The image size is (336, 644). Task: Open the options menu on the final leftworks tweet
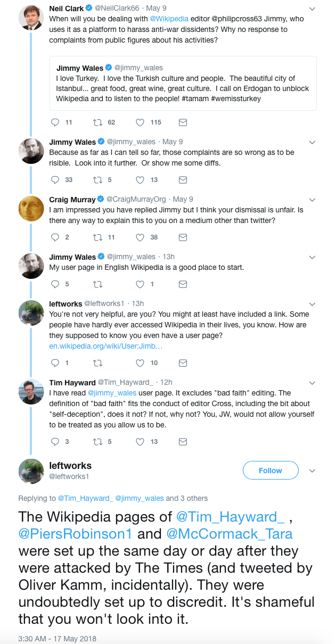coord(312,471)
